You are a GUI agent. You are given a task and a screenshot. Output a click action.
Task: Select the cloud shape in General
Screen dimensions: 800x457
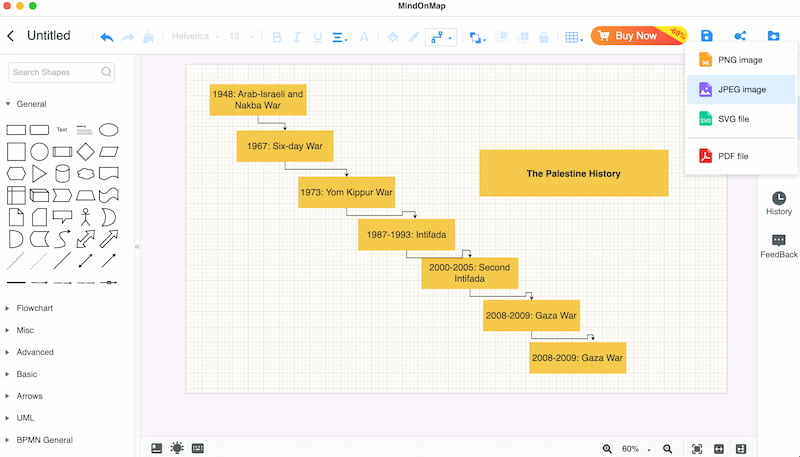[85, 173]
